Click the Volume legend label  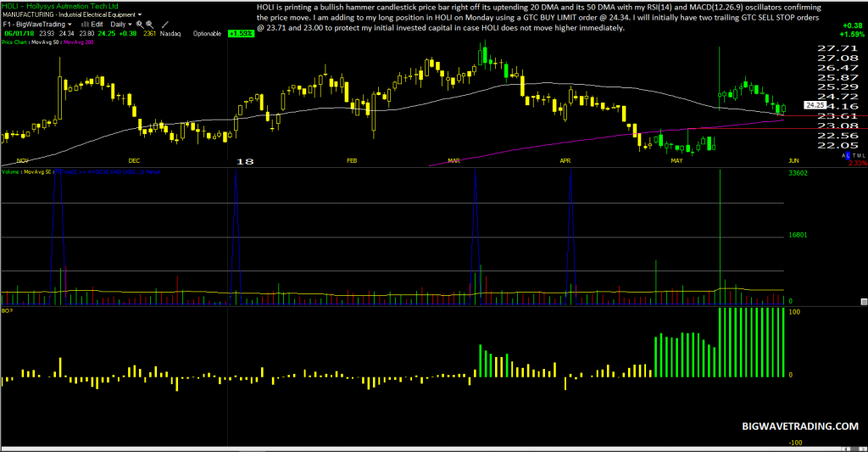tap(10, 171)
